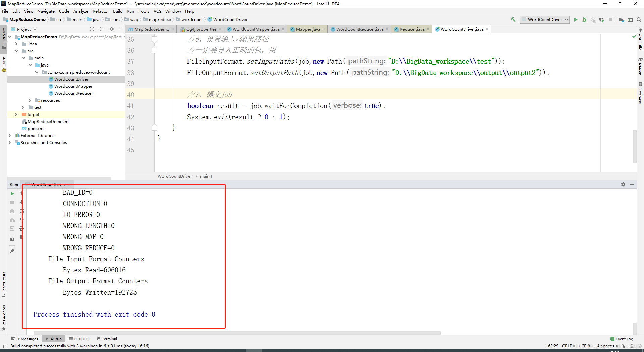This screenshot has width=644, height=352.
Task: Open the Event Log
Action: (622, 339)
